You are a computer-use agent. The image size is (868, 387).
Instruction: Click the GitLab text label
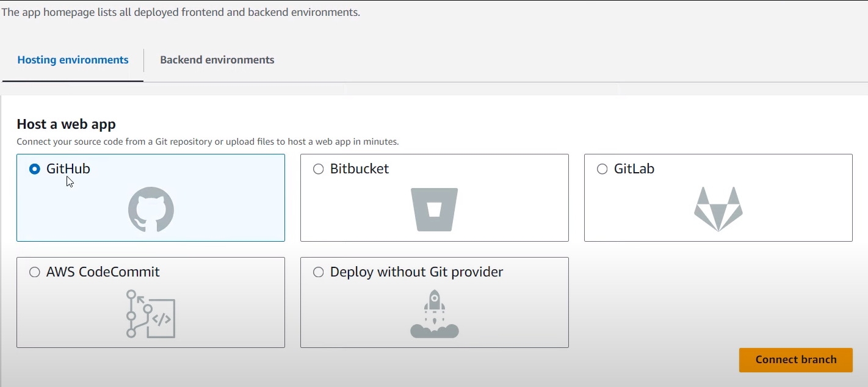[x=634, y=169]
